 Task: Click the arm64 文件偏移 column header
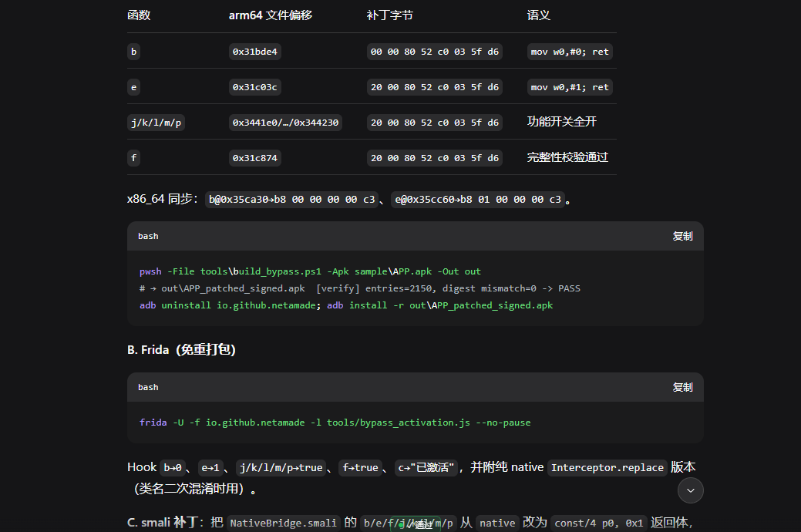271,15
